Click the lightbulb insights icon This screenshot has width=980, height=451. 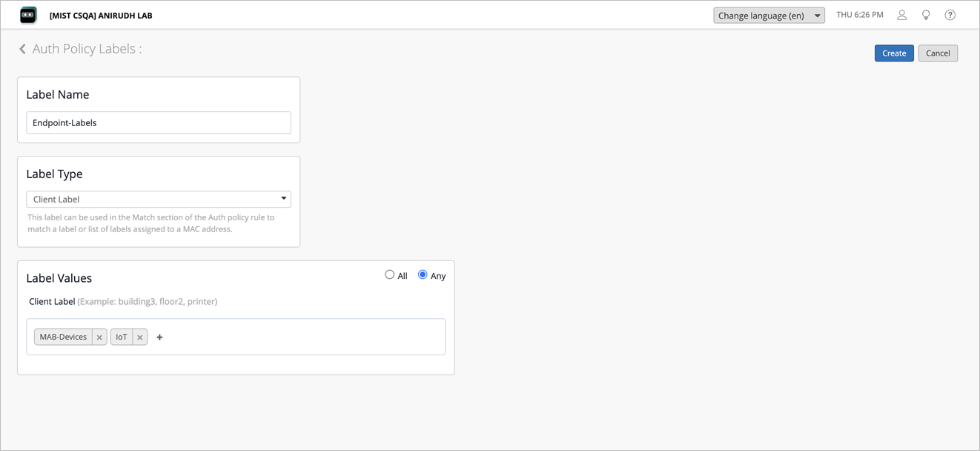[926, 15]
